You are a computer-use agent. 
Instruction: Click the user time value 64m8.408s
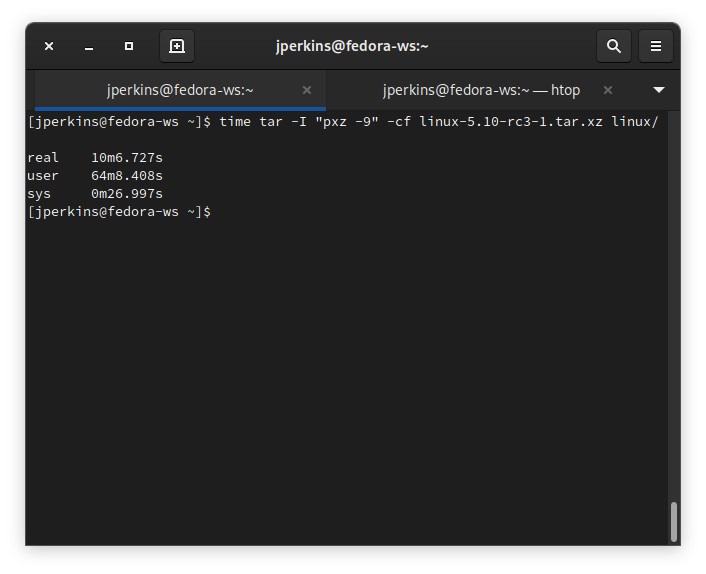pos(127,176)
